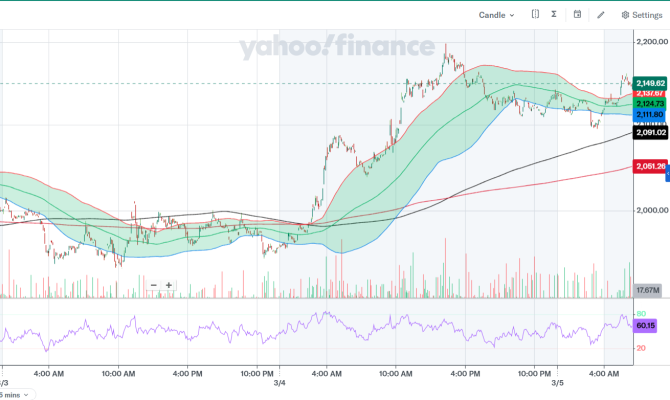Viewport: 670px width, 400px height.
Task: Open the Candle chart type dropdown
Action: click(x=491, y=15)
